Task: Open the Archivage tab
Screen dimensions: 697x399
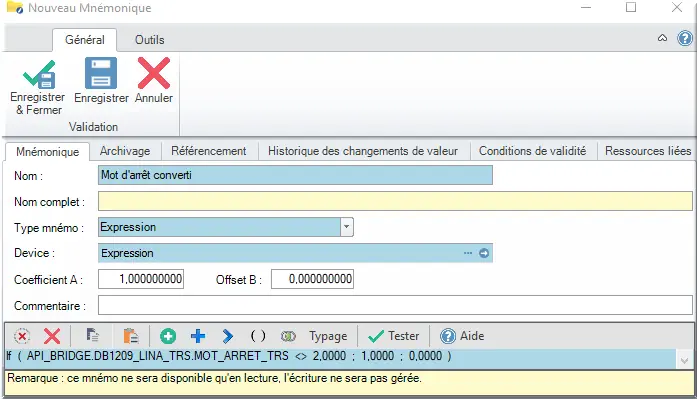Action: 125,151
